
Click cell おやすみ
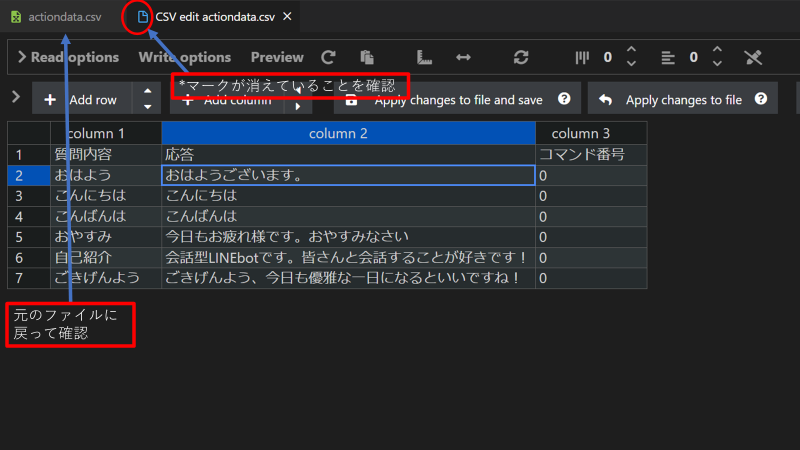coord(106,237)
